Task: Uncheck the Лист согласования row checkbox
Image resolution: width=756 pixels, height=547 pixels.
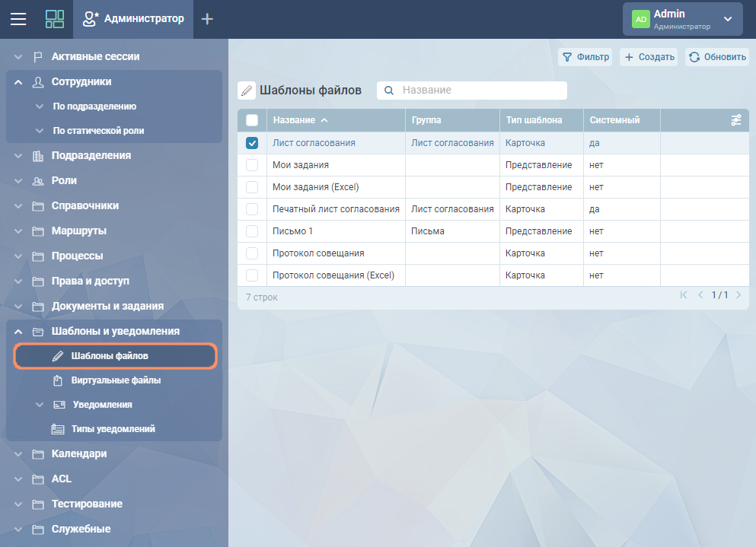Action: pyautogui.click(x=252, y=143)
